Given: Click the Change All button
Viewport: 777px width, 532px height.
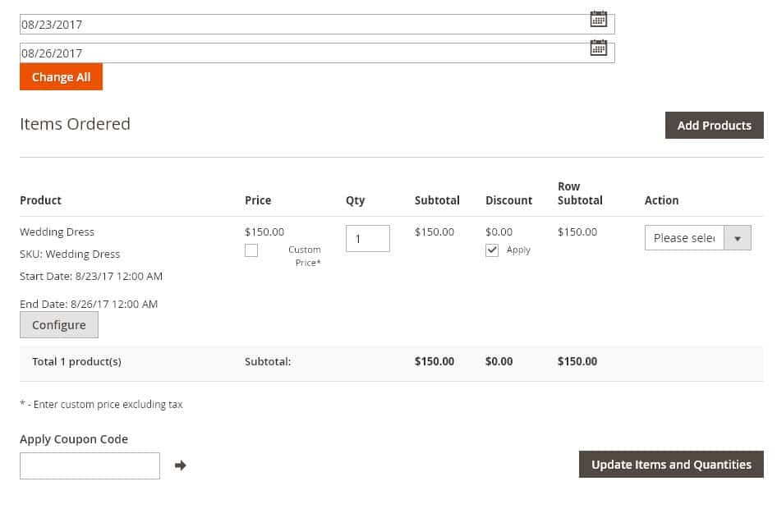Looking at the screenshot, I should (61, 77).
